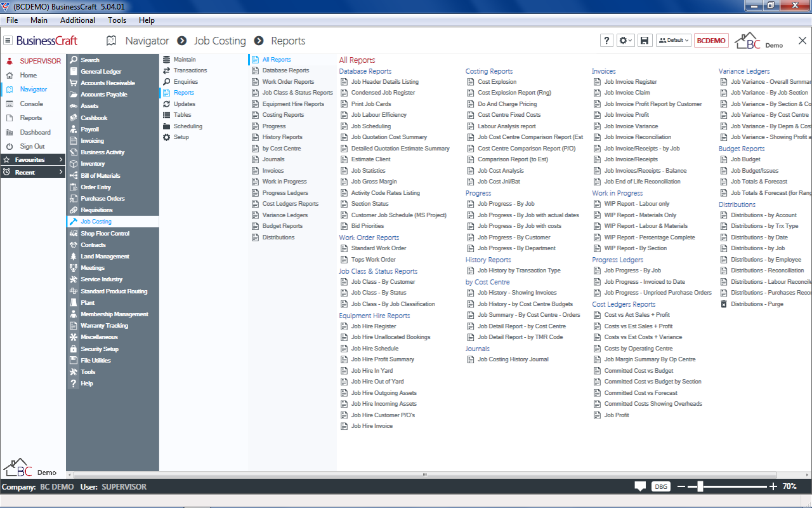Open Setup submenu

click(181, 137)
